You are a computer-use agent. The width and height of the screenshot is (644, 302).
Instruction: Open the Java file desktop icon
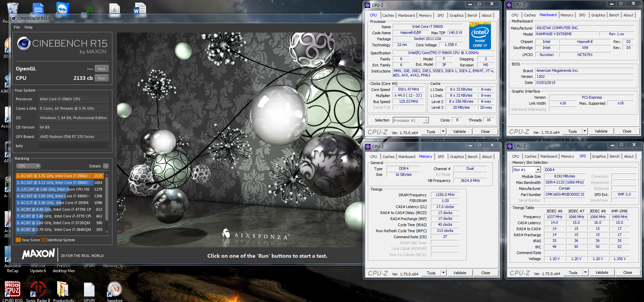click(x=115, y=9)
